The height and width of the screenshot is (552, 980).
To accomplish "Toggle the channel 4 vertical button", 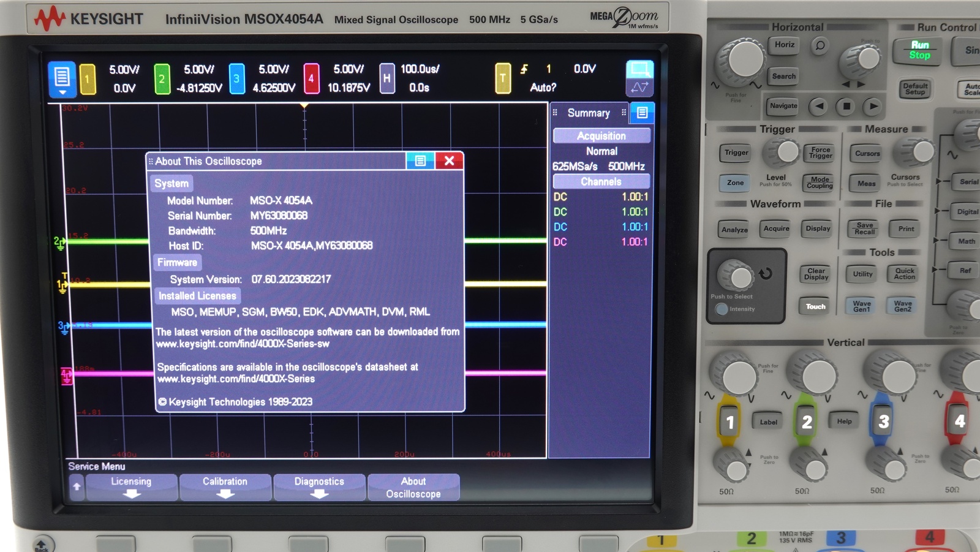I will pyautogui.click(x=959, y=420).
